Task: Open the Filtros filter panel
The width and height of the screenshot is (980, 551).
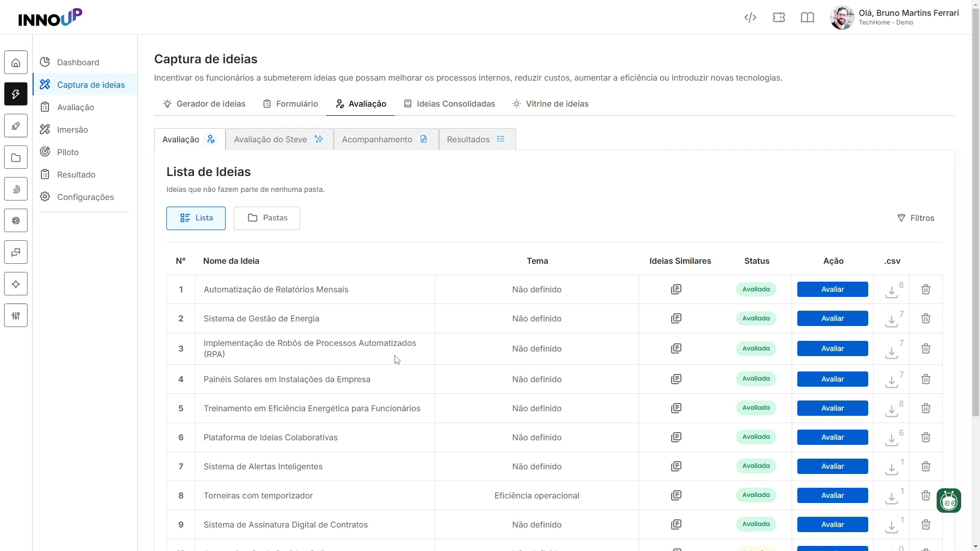Action: (916, 218)
